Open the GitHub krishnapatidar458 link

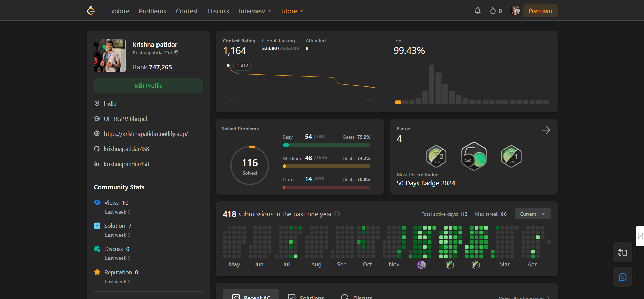(x=127, y=149)
